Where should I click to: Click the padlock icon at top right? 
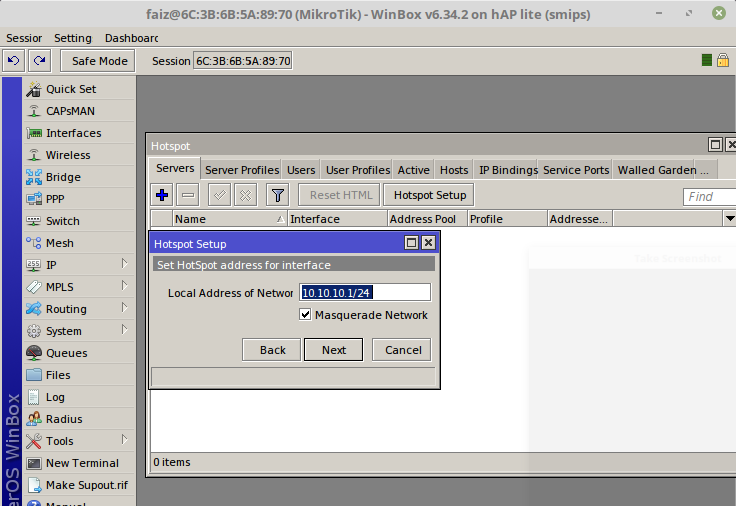(723, 60)
